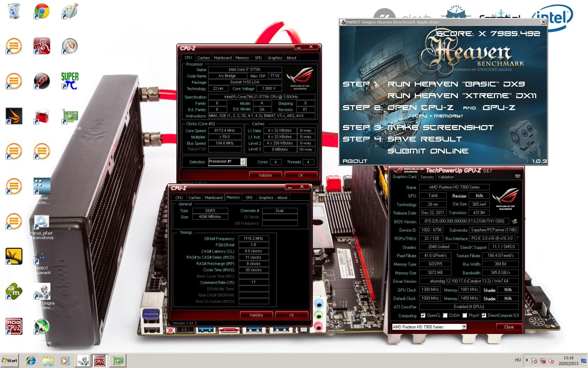588x368 pixels.
Task: Open the red open-box desktop shortcut
Action: [x=42, y=116]
